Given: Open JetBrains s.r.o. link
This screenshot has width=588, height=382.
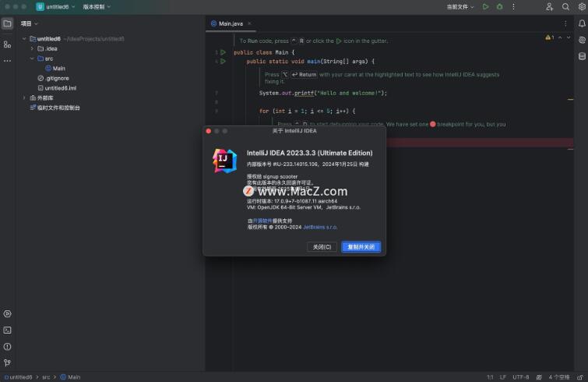Looking at the screenshot, I should click(320, 227).
